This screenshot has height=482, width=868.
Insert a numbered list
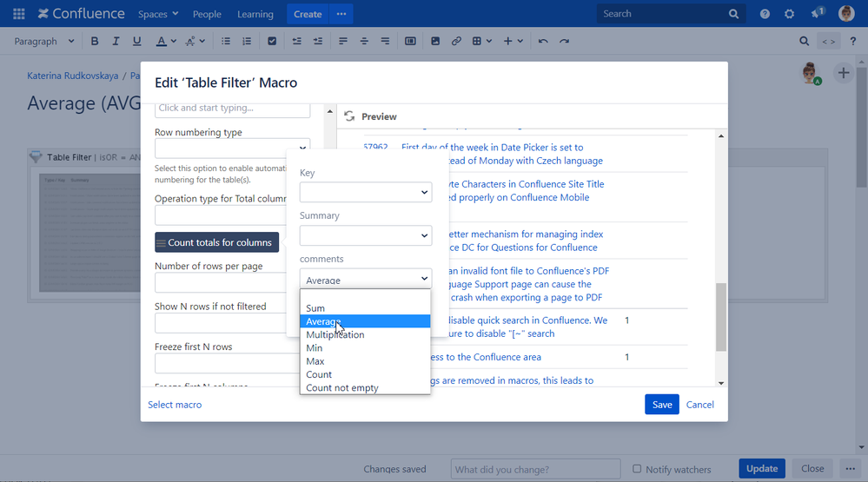click(247, 41)
